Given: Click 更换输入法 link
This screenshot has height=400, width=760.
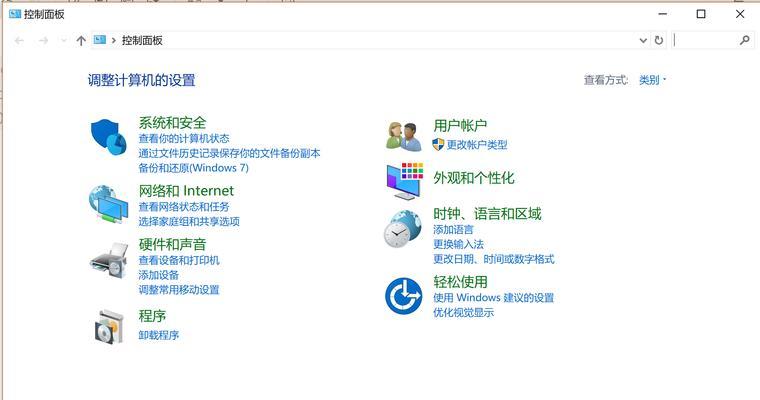Looking at the screenshot, I should click(458, 244).
